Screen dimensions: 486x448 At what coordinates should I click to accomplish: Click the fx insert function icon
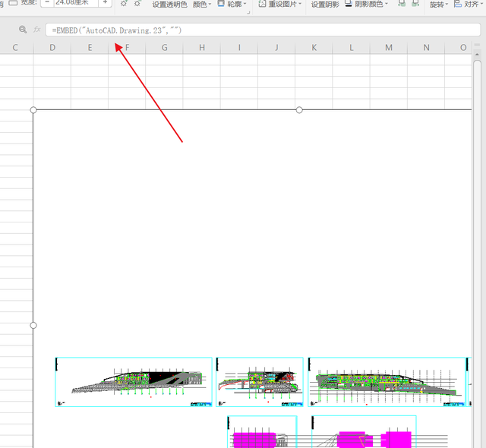tap(37, 30)
